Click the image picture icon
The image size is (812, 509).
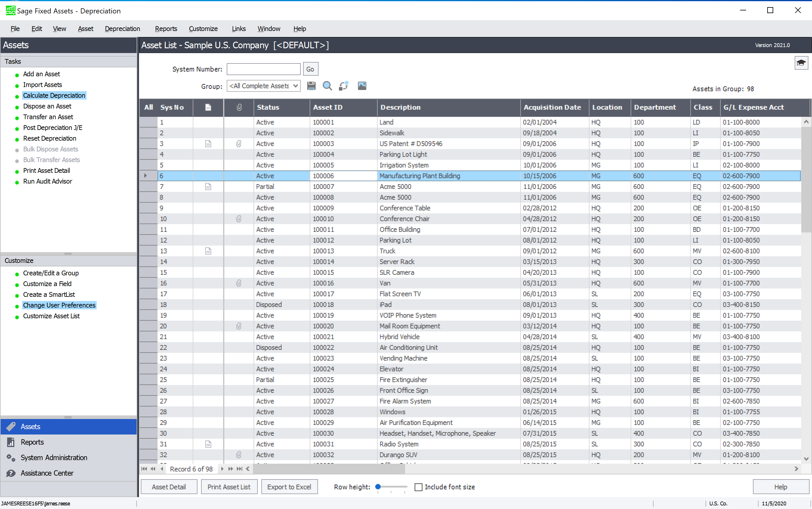pyautogui.click(x=362, y=86)
